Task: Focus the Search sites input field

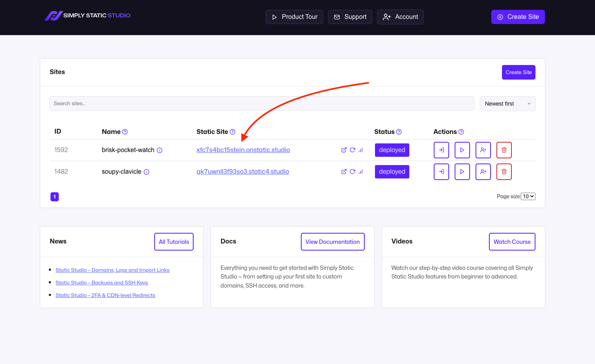Action: (x=262, y=104)
